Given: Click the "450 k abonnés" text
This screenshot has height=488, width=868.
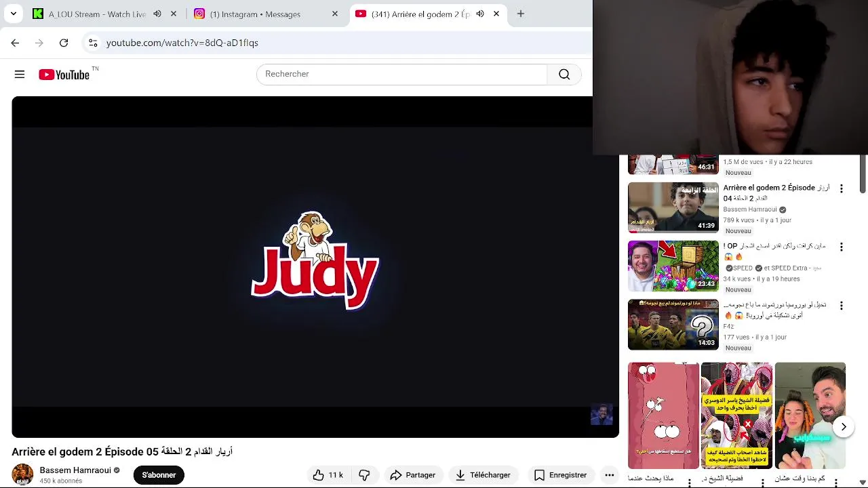Looking at the screenshot, I should click(x=61, y=481).
